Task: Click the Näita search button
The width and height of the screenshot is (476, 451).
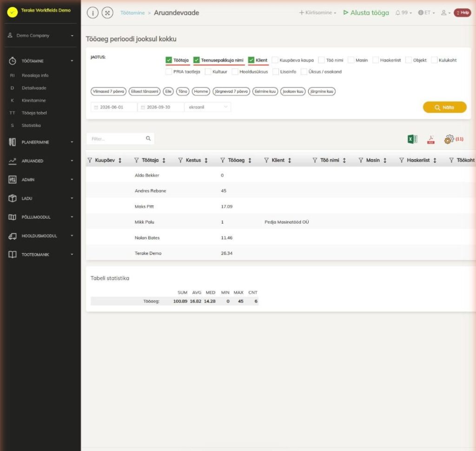Action: point(444,107)
